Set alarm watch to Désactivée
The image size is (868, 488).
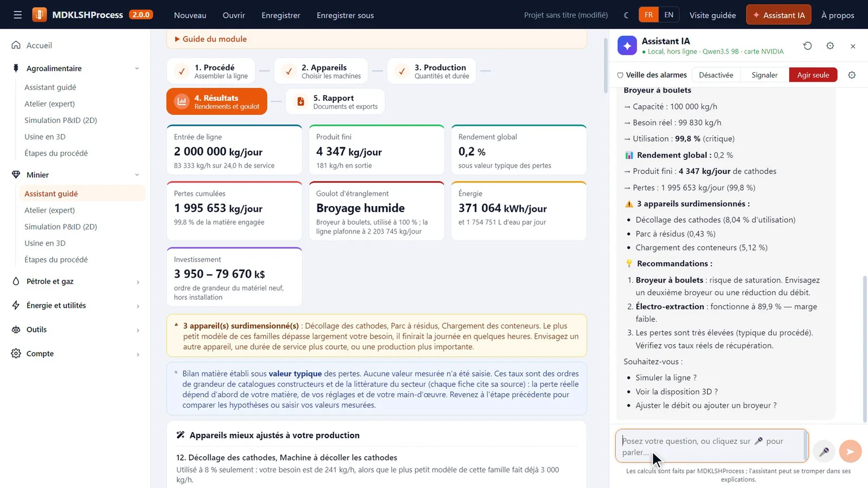tap(716, 75)
